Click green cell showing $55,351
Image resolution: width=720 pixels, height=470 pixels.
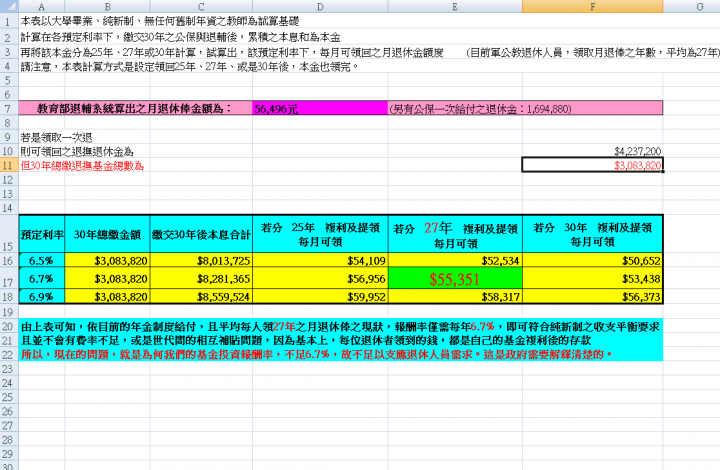pyautogui.click(x=455, y=279)
